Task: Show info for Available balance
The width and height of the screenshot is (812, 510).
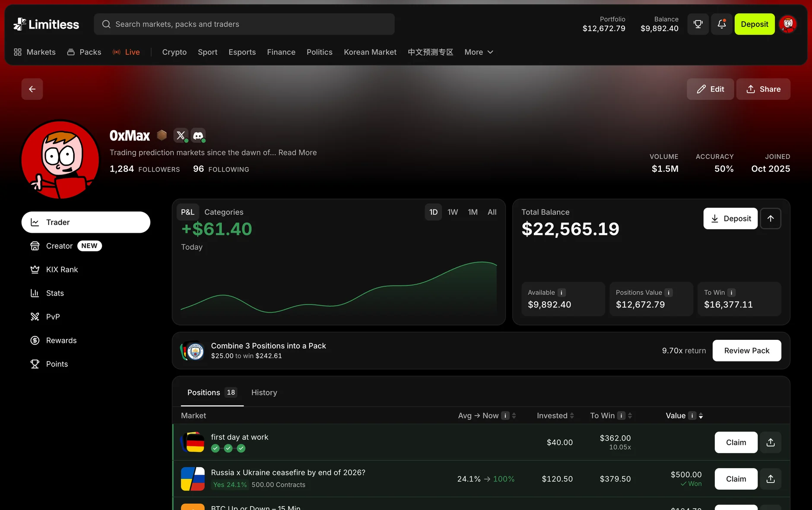Action: 561,292
